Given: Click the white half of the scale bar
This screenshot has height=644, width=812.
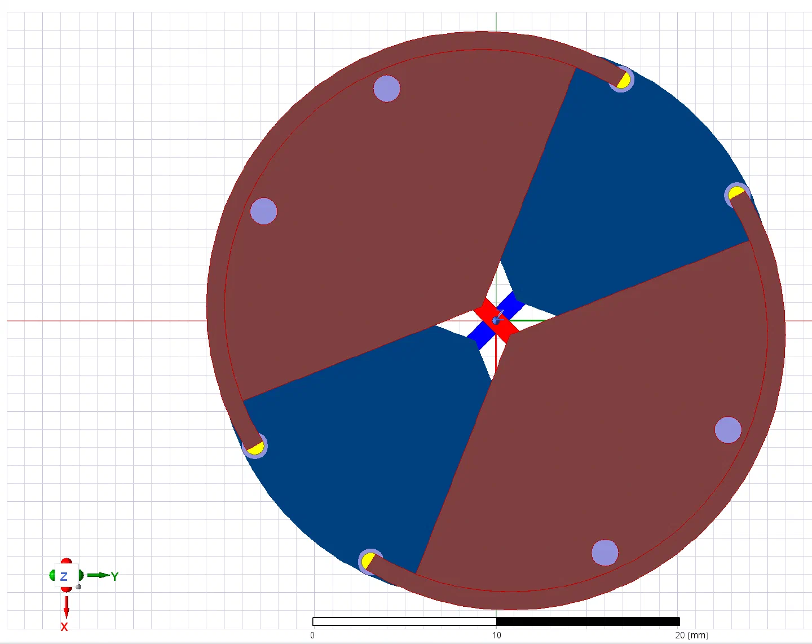Looking at the screenshot, I should 404,621.
